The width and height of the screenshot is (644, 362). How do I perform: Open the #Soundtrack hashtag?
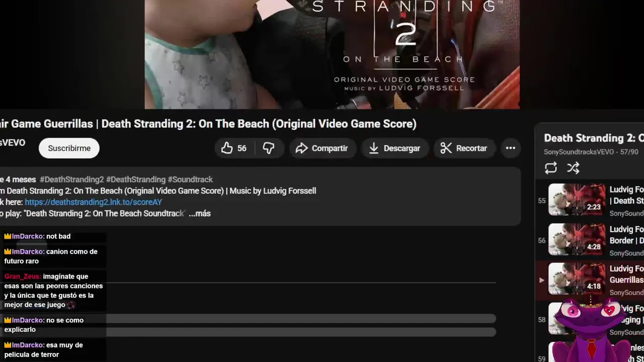pos(190,179)
